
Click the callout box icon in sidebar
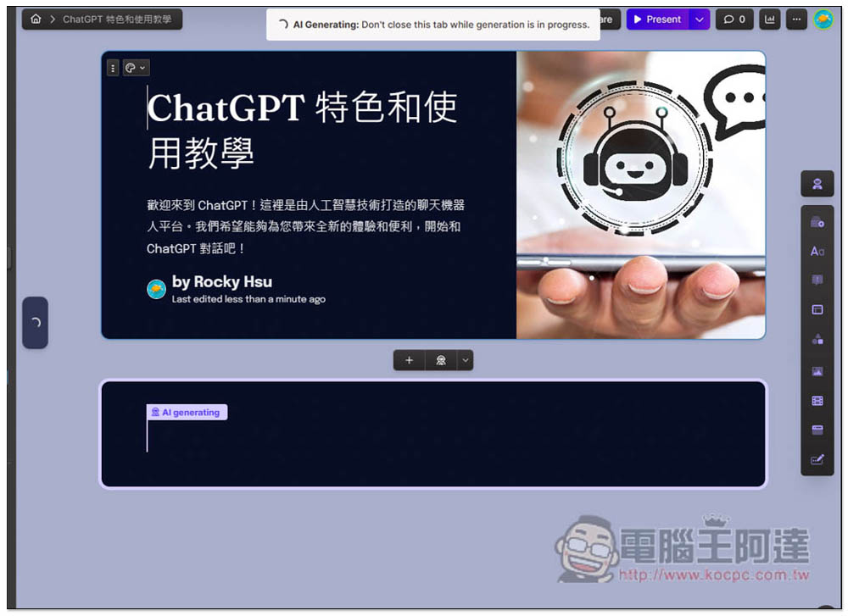click(x=817, y=280)
